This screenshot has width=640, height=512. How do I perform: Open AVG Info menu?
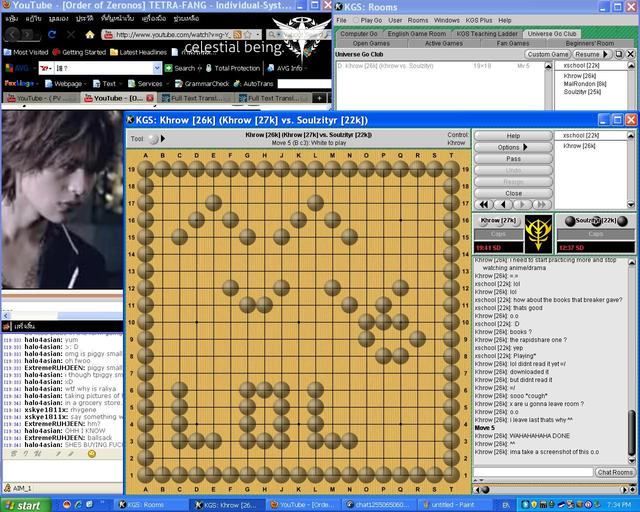point(287,68)
